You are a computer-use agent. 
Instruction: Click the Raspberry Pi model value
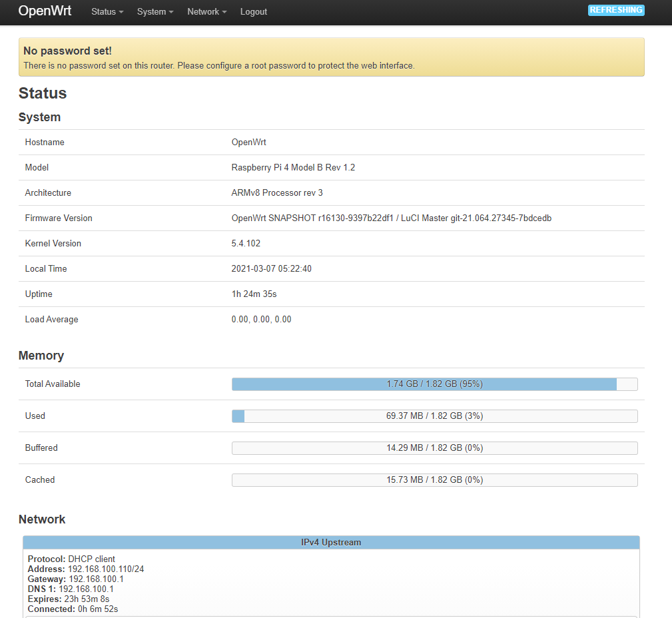coord(293,168)
